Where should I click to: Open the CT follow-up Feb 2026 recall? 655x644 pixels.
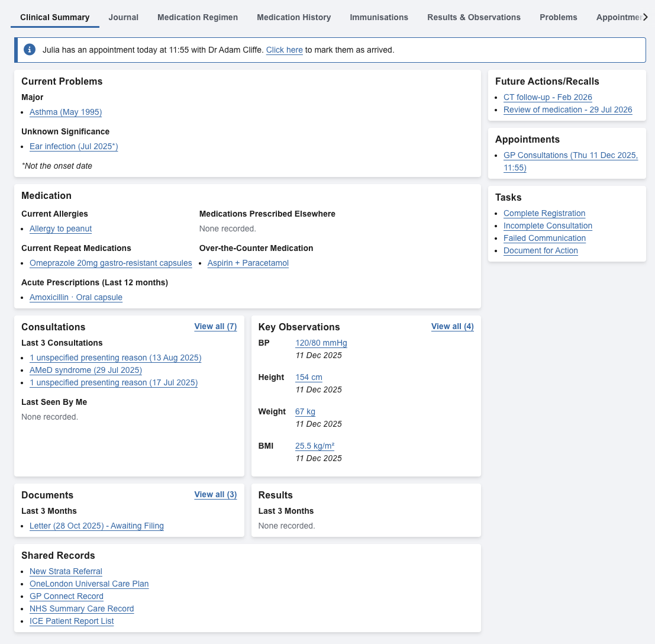tap(547, 97)
